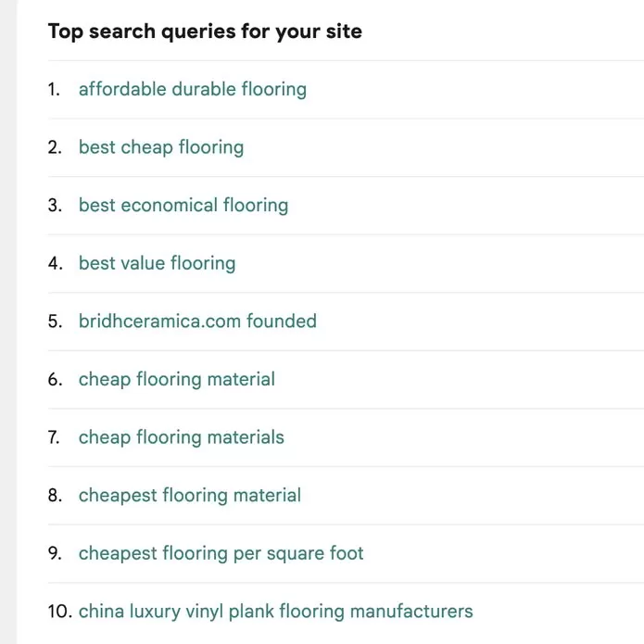644x644 pixels.
Task: Click the number 9 list marker
Action: [55, 553]
